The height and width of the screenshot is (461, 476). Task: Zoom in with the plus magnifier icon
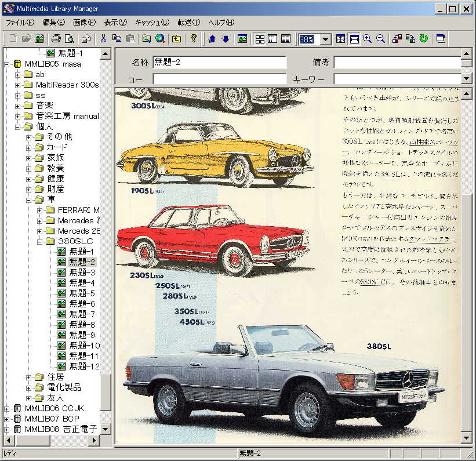(x=368, y=39)
